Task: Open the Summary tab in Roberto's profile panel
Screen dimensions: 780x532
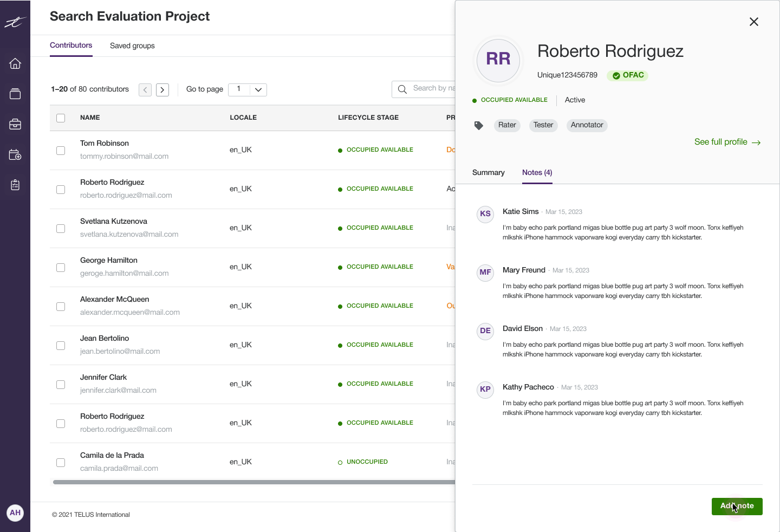Action: coord(488,172)
